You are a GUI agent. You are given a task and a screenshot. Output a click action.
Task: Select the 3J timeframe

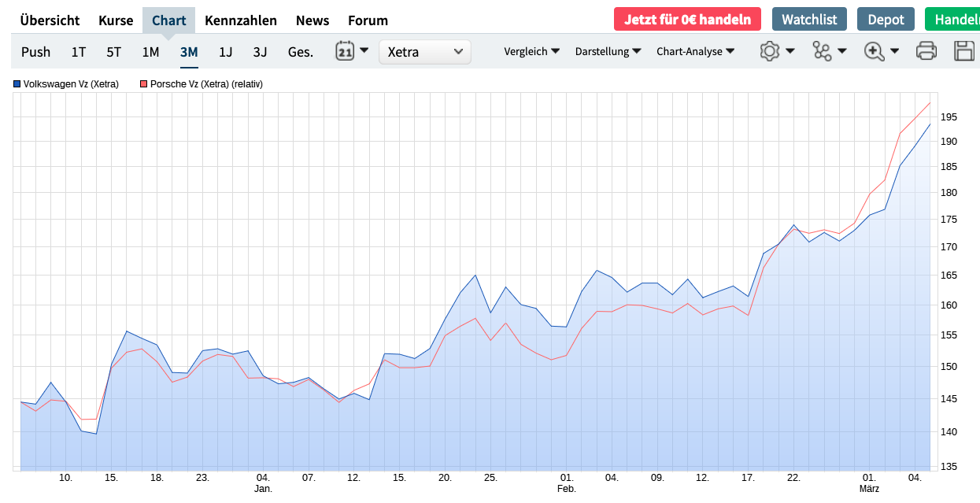261,52
